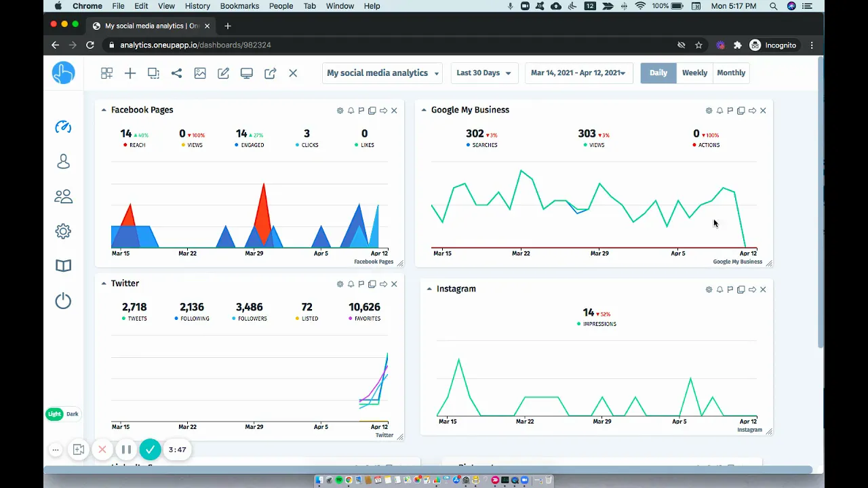Click the image export toolbar icon
868x488 pixels.
pos(200,73)
